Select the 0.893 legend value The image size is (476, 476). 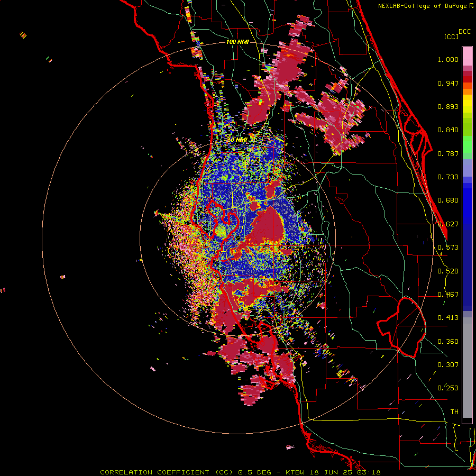(448, 106)
